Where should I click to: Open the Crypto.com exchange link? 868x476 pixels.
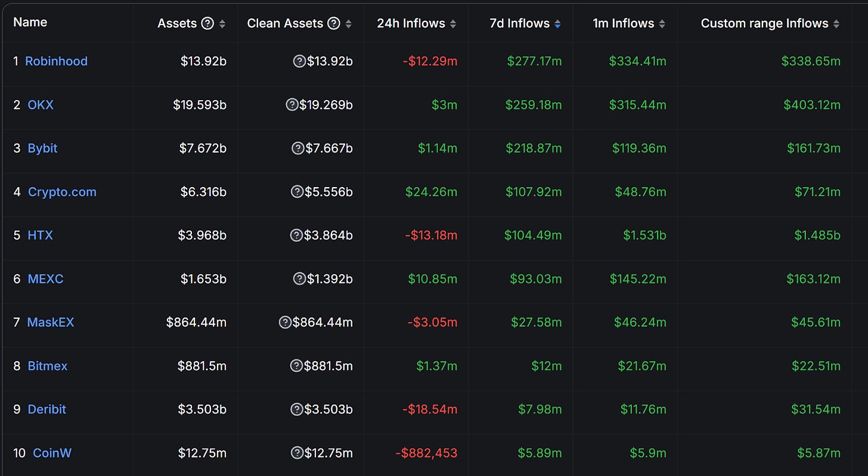62,191
